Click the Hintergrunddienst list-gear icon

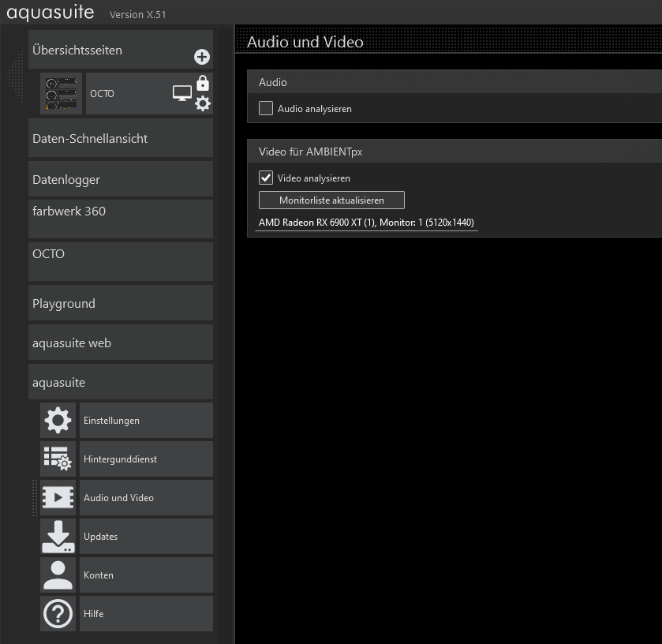(58, 459)
